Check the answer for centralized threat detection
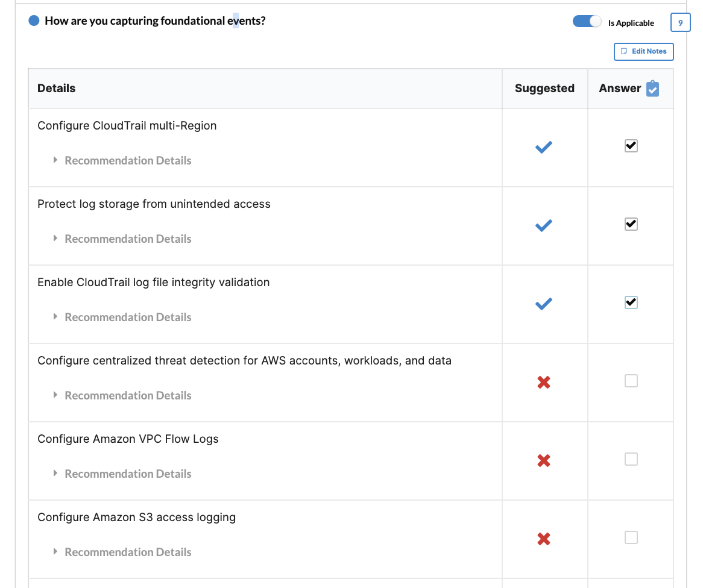The image size is (703, 588). [631, 381]
